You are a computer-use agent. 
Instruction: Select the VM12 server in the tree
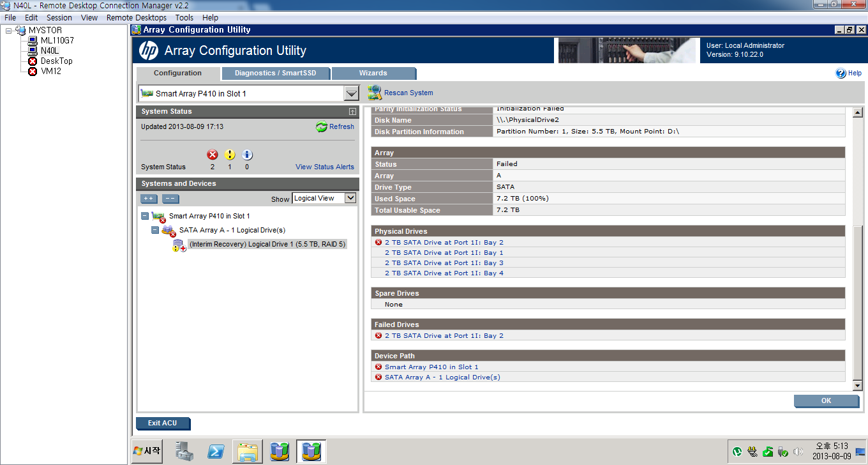(51, 72)
